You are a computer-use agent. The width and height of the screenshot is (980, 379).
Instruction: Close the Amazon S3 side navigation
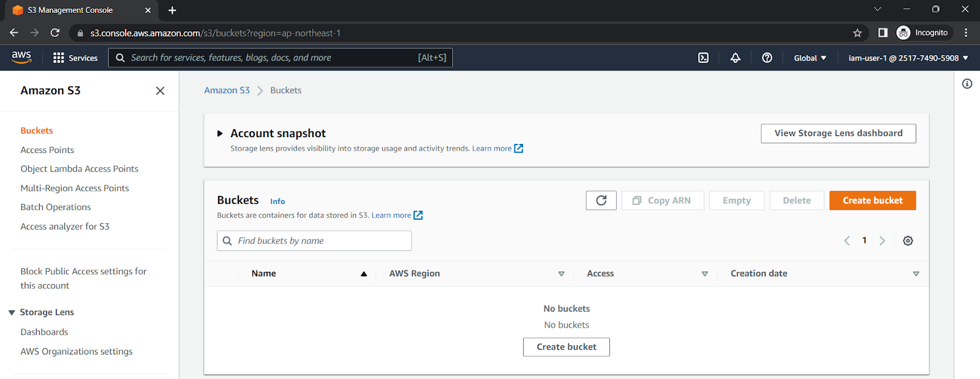pyautogui.click(x=160, y=91)
